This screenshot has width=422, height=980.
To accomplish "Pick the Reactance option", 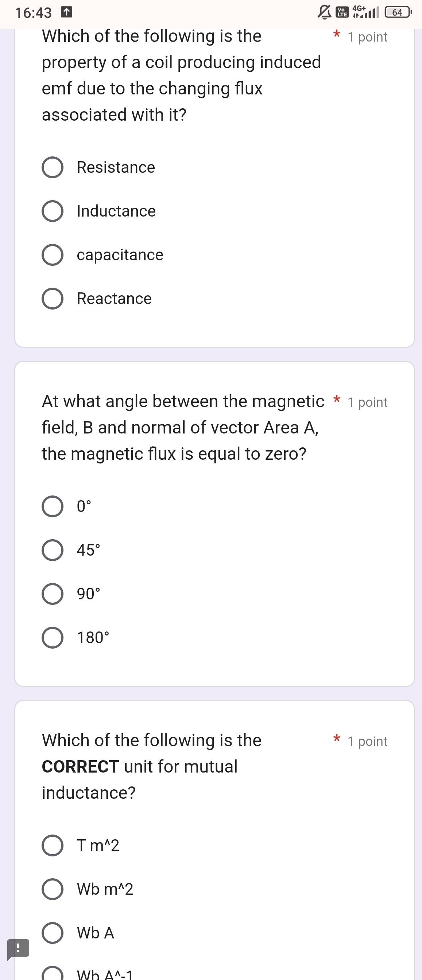I will coord(53,299).
